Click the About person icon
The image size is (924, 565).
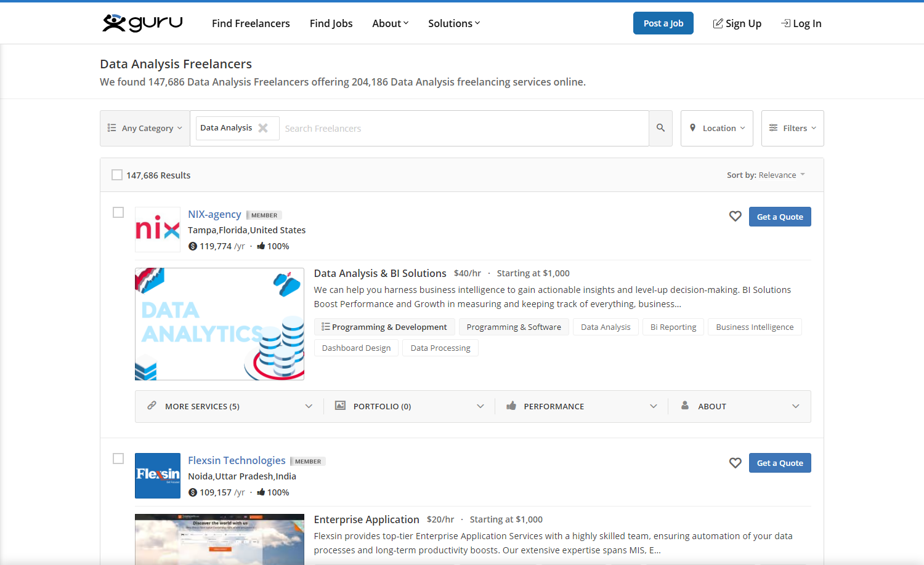685,406
